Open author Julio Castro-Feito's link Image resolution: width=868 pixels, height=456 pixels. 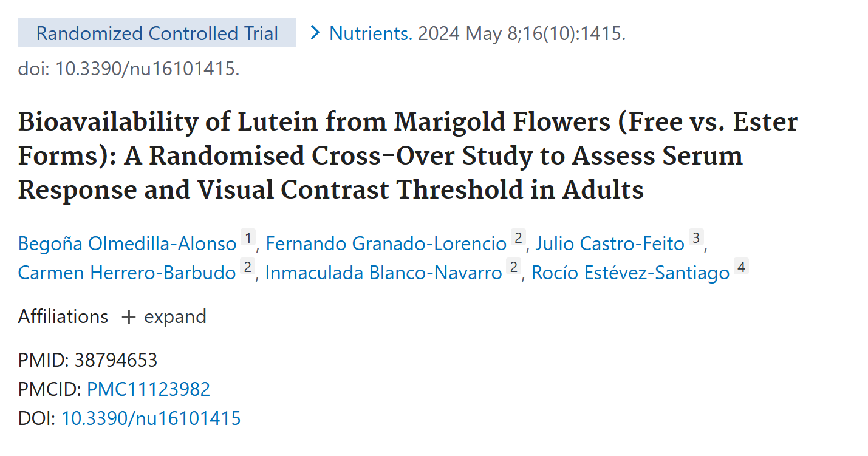coord(610,243)
